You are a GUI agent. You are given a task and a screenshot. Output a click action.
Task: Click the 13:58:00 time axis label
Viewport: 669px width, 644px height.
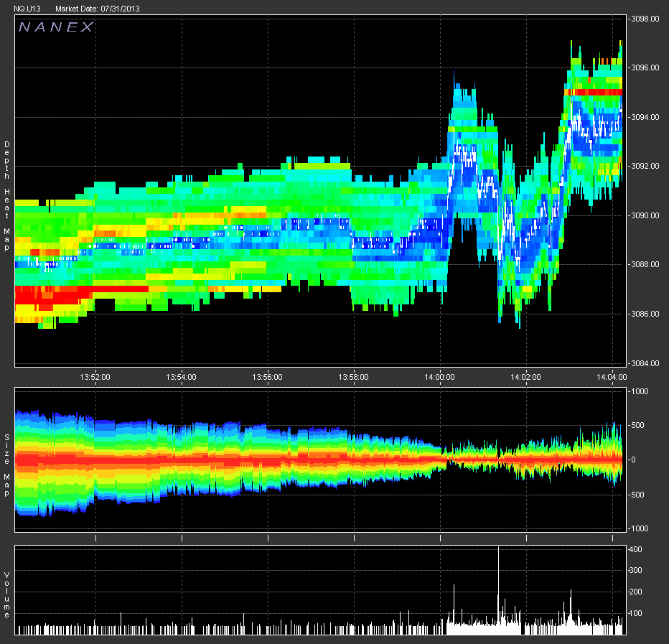point(354,377)
